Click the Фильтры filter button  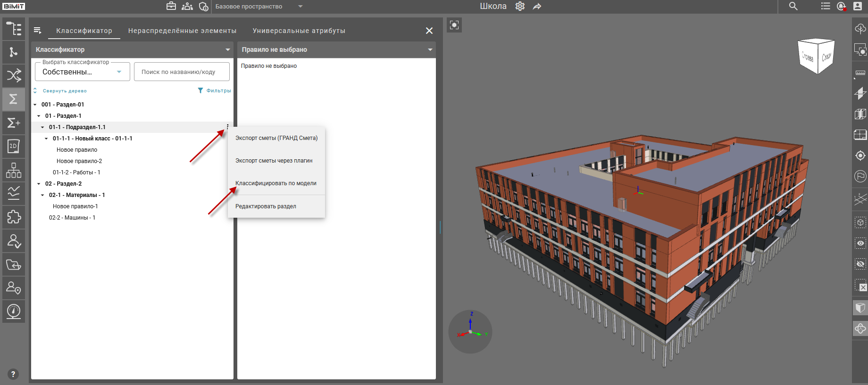(215, 90)
